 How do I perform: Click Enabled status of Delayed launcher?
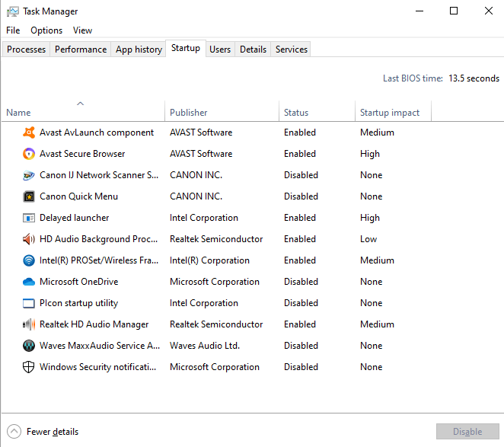click(300, 218)
